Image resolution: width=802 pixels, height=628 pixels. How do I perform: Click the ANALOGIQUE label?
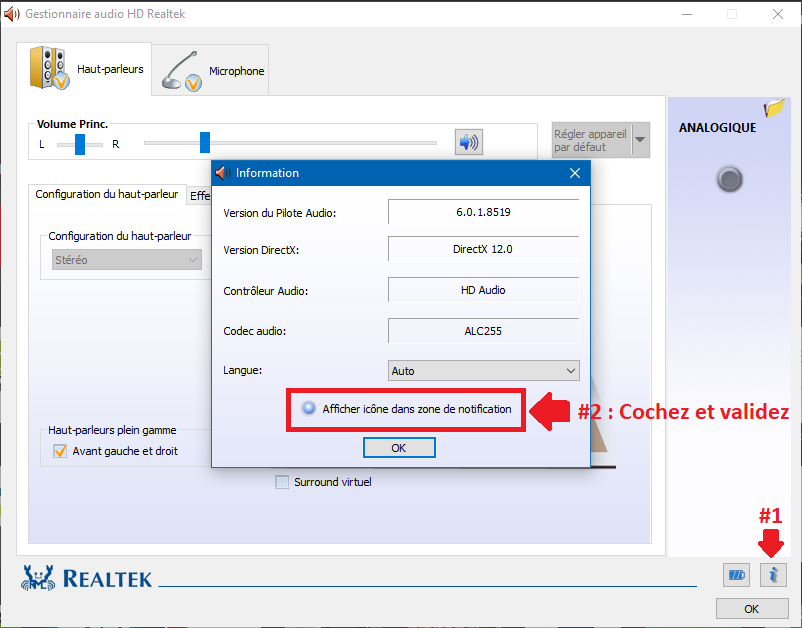[x=717, y=128]
